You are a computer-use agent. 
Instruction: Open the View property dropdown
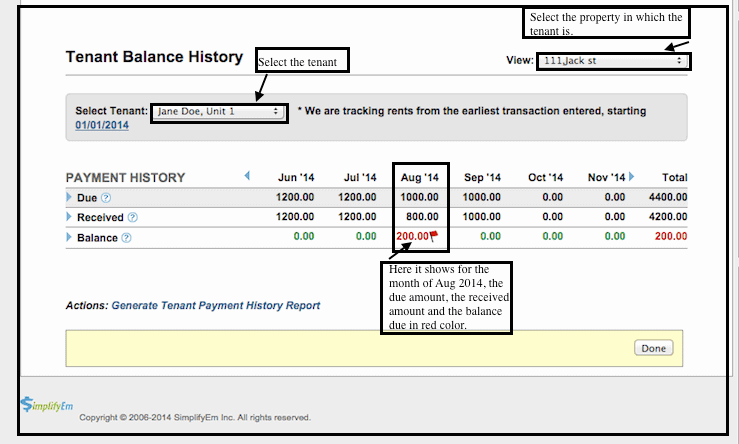tap(613, 61)
